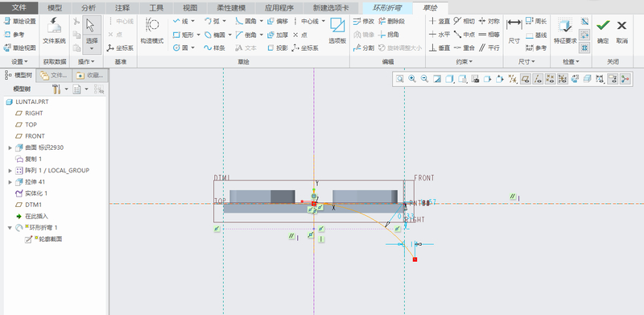Confirm sketch with 确定 checkmark button

[x=603, y=31]
